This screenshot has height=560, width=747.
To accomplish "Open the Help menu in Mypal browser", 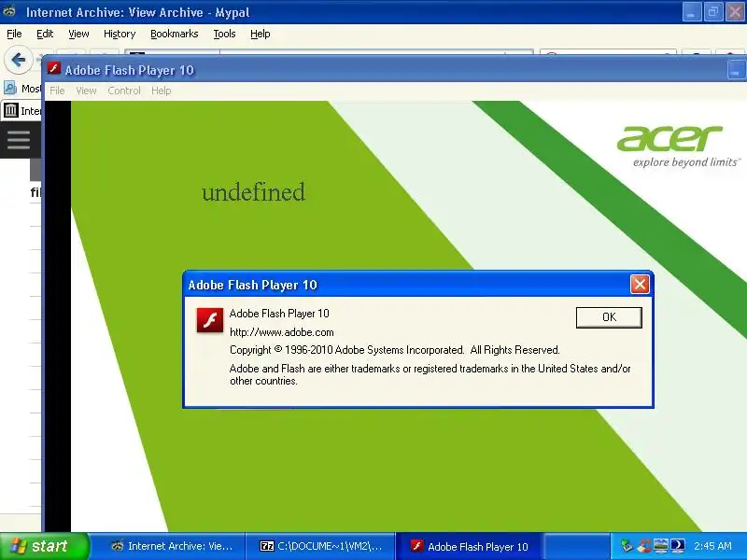I will (261, 34).
